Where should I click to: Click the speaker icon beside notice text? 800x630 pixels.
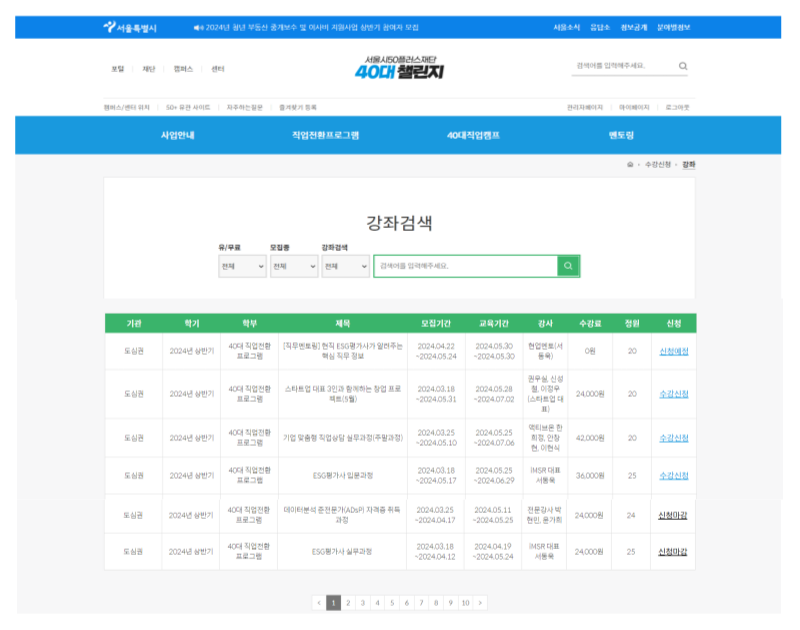pos(198,27)
